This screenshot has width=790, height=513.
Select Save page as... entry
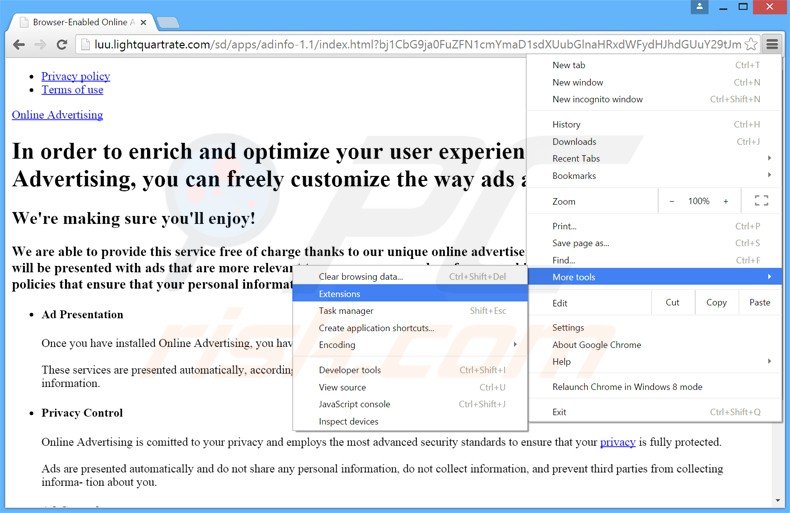[655, 243]
